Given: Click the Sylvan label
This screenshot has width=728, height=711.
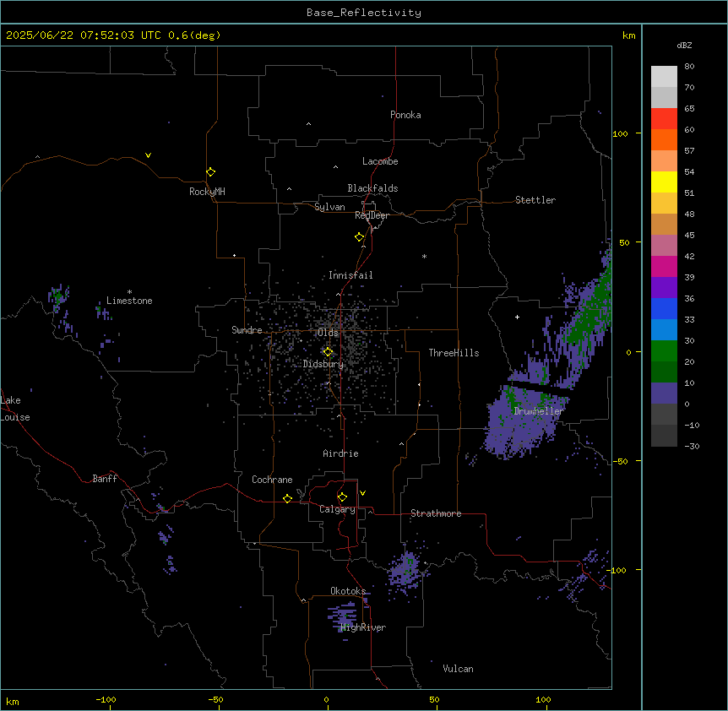Looking at the screenshot, I should (x=329, y=207).
